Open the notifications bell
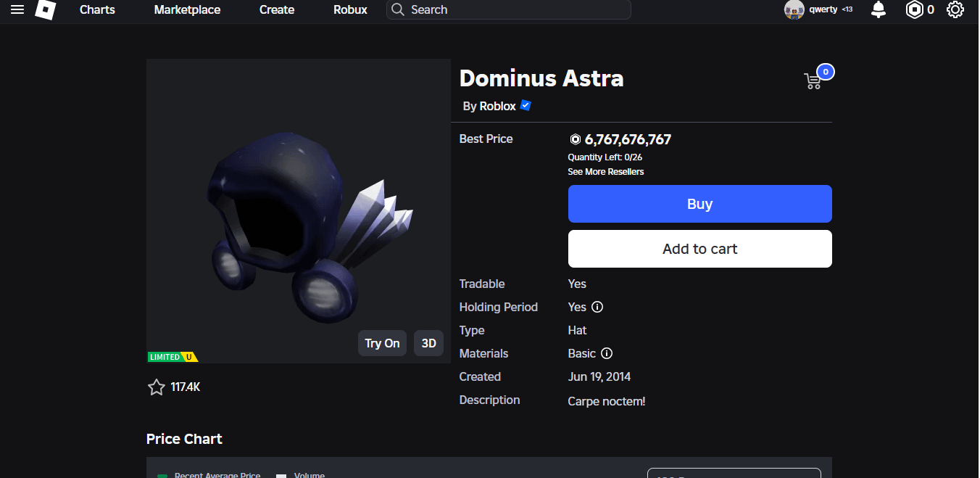Viewport: 980px width, 478px height. click(878, 9)
